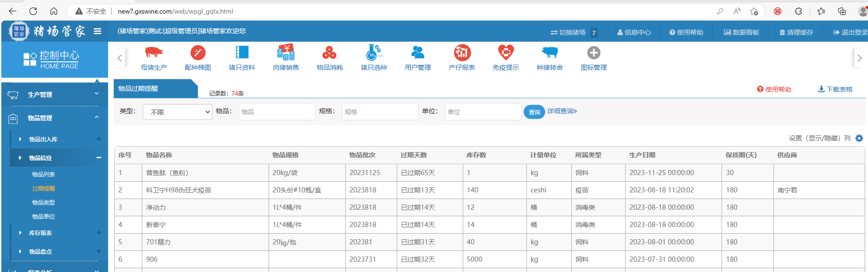This screenshot has height=272, width=868.
Task: Open the 母猪生产 pig icon shortcut
Action: [x=153, y=53]
